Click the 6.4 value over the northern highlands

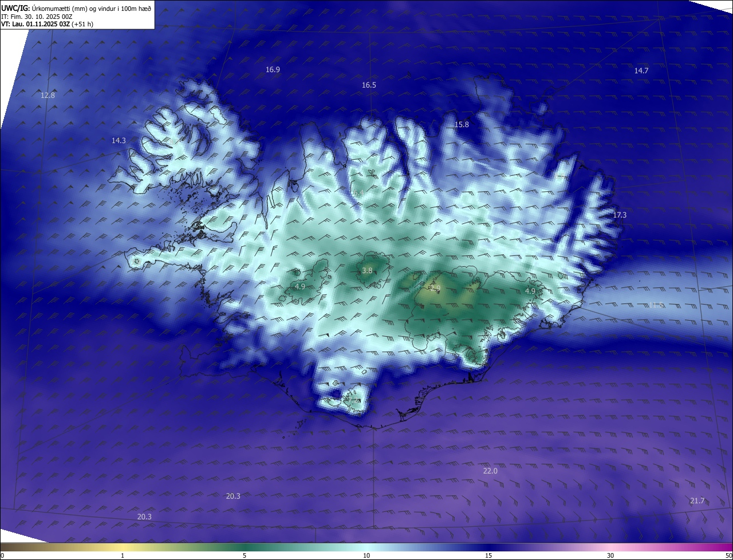pos(358,194)
